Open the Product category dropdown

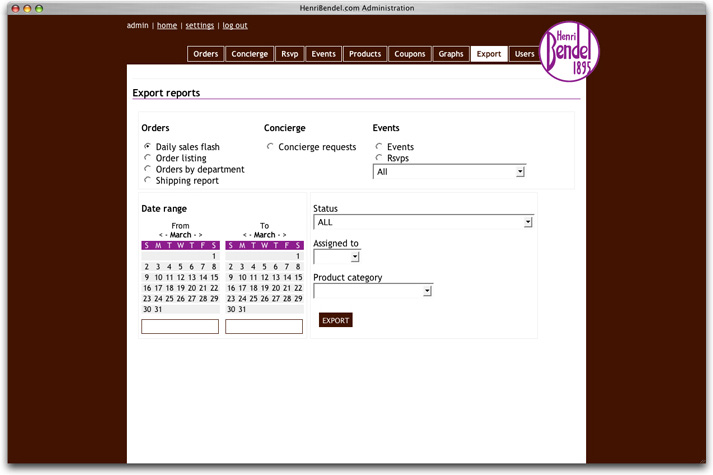coord(372,291)
